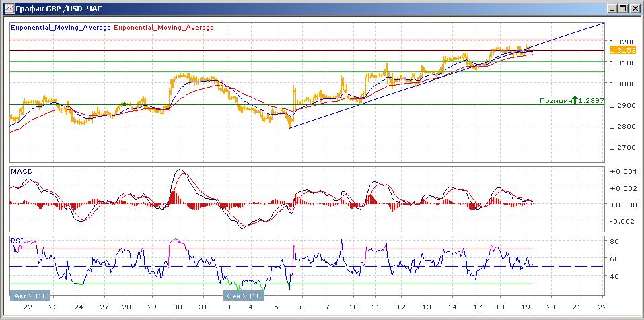644x320 pixels.
Task: Click the date 19 on time axis
Action: 526,307
